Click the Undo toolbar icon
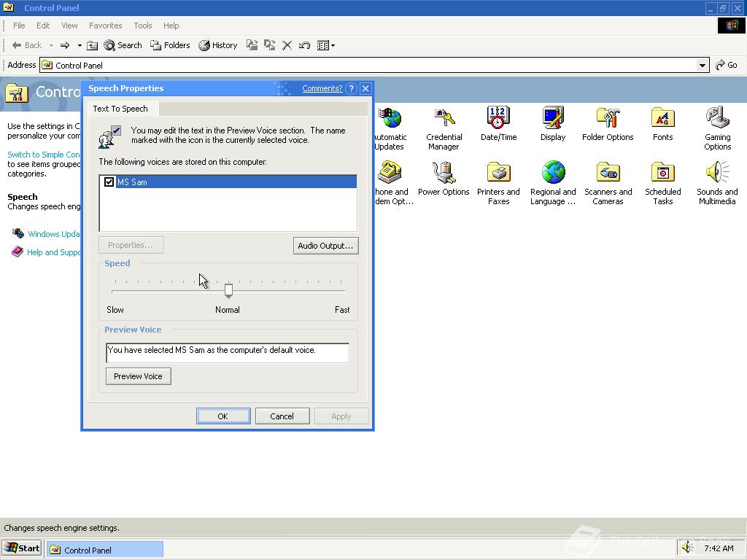Viewport: 747px width, 560px height. (304, 45)
